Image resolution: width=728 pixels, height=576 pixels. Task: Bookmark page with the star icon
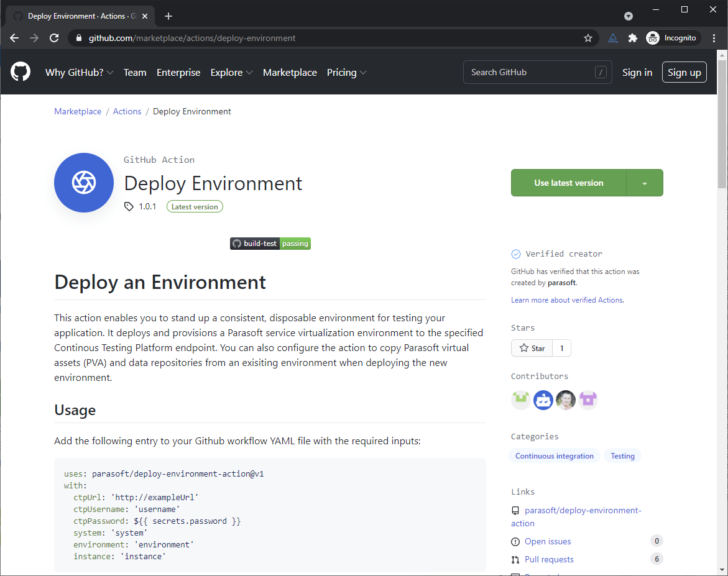[x=588, y=38]
